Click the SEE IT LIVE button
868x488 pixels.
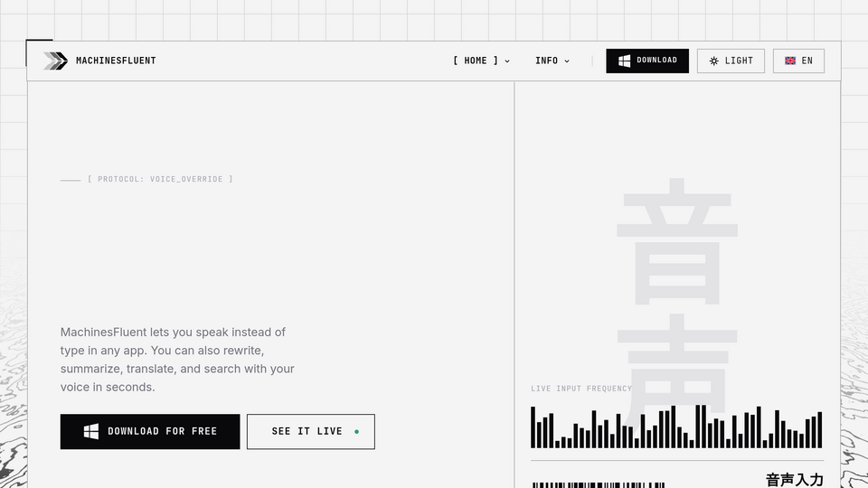tap(310, 432)
